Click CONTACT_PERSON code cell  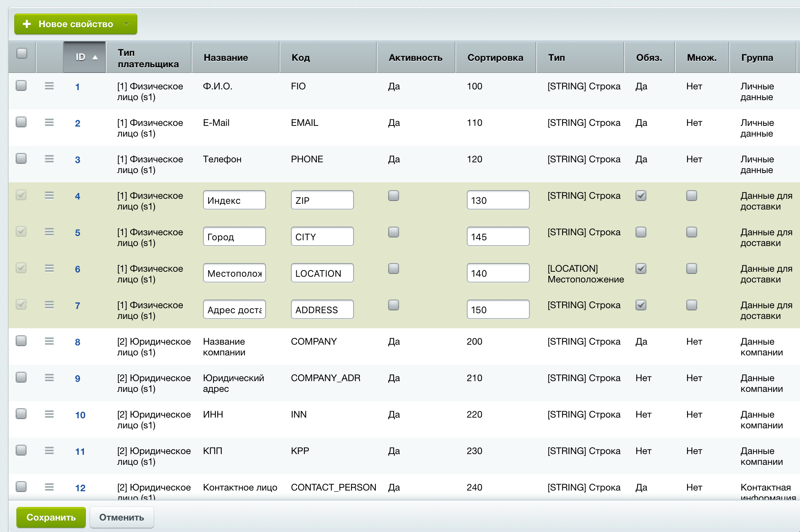[x=334, y=487]
